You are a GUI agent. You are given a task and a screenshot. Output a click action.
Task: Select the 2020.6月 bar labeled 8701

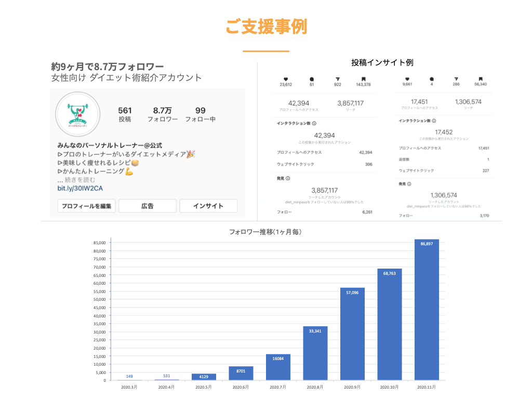point(241,373)
